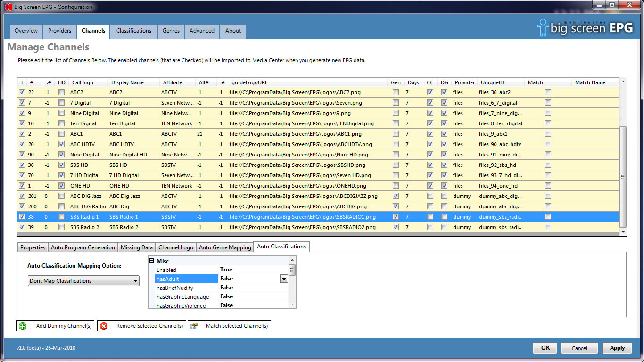Open Auto Program Generation sub-tab
Image resolution: width=644 pixels, height=362 pixels.
[83, 247]
